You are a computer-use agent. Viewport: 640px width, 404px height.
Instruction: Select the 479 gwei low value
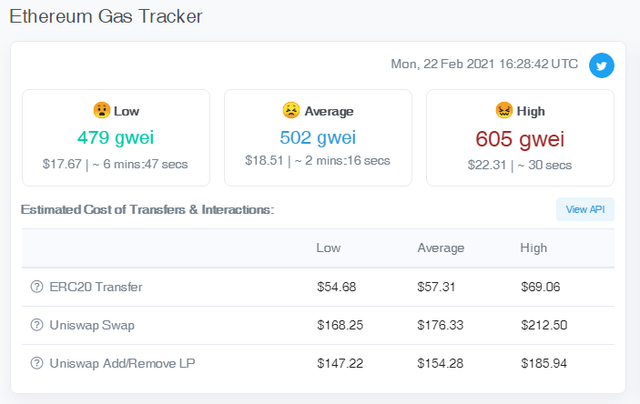[x=116, y=137]
